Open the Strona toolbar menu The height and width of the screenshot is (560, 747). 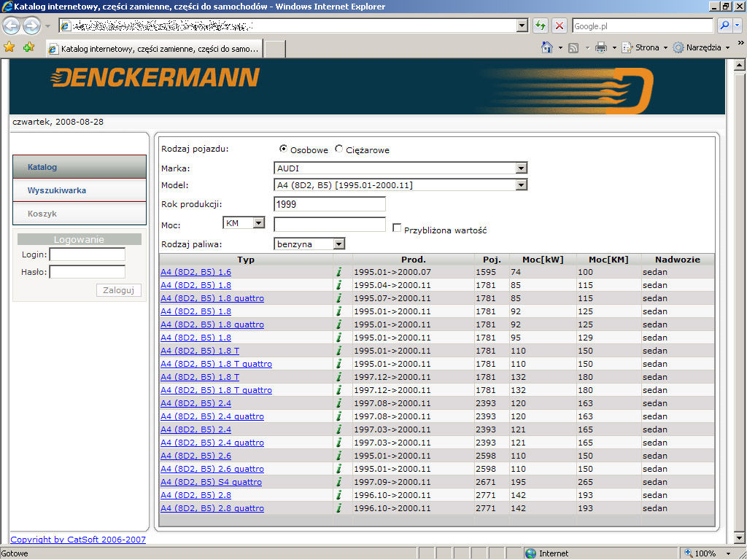pos(645,47)
